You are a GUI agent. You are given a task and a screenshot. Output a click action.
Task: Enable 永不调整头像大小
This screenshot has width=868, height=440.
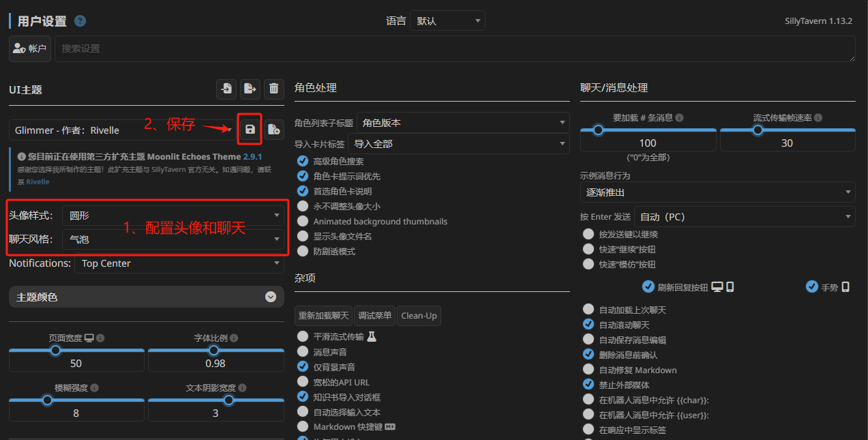pos(301,206)
